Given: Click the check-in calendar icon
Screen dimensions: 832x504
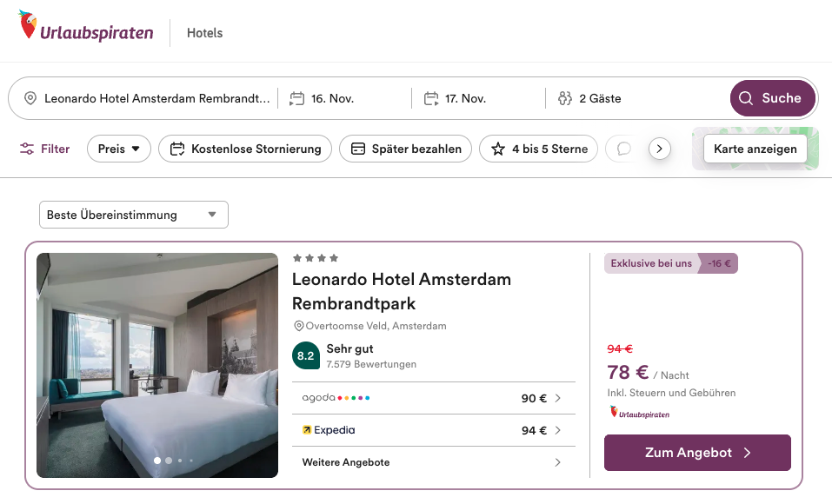Looking at the screenshot, I should [x=297, y=99].
